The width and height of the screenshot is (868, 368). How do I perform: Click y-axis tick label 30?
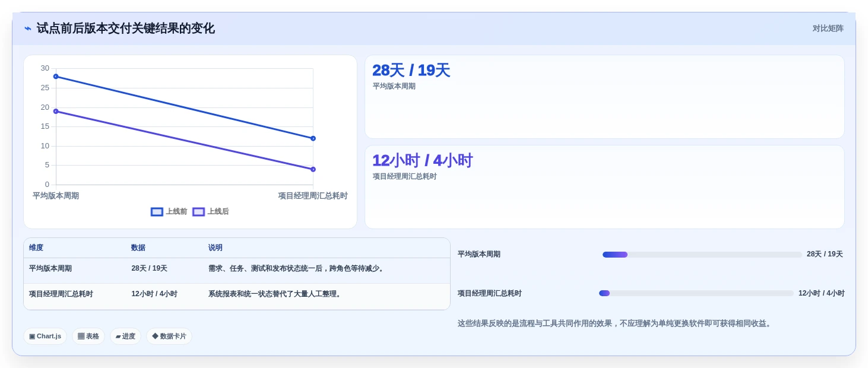click(x=45, y=68)
